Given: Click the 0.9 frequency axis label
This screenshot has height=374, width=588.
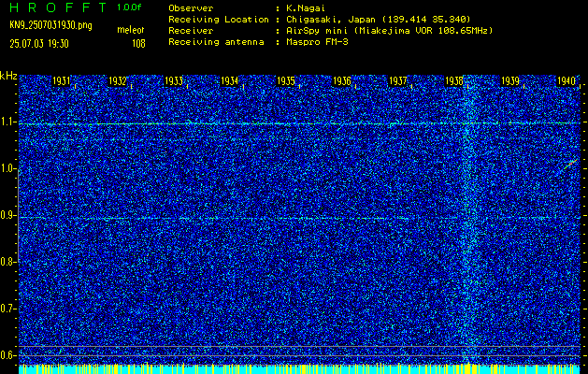Looking at the screenshot, I should tap(7, 215).
